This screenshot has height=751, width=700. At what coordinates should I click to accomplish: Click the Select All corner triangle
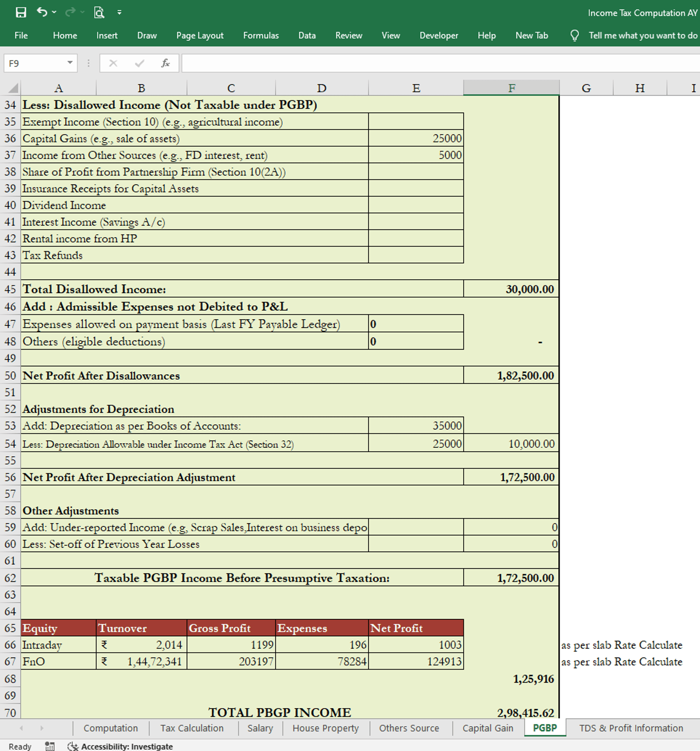pyautogui.click(x=13, y=89)
